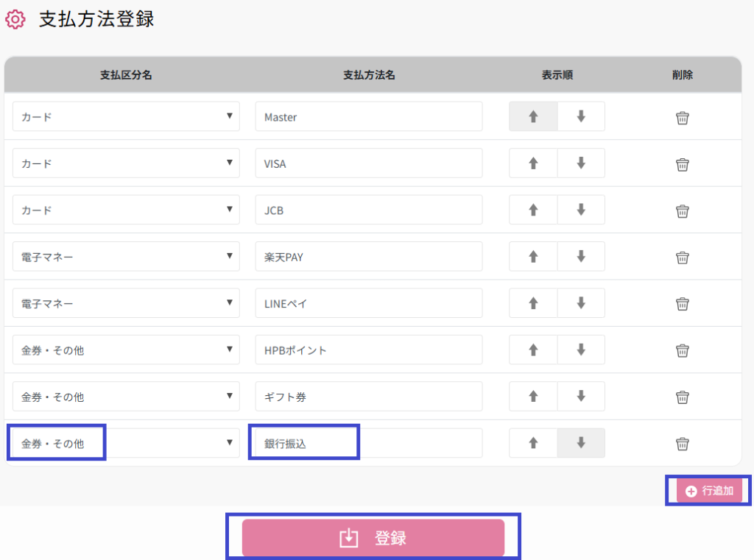Delete the HPBポイント row
Image resolution: width=754 pixels, height=560 pixels.
point(683,351)
